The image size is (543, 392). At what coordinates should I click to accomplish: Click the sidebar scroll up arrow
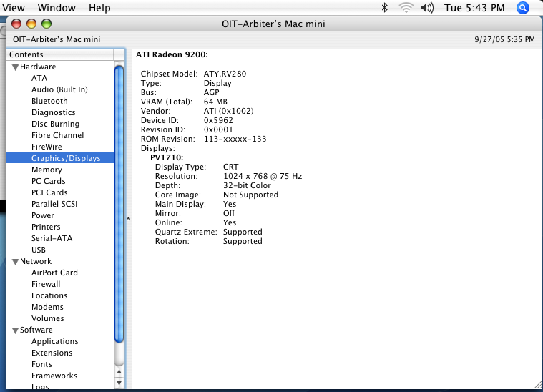[119, 372]
